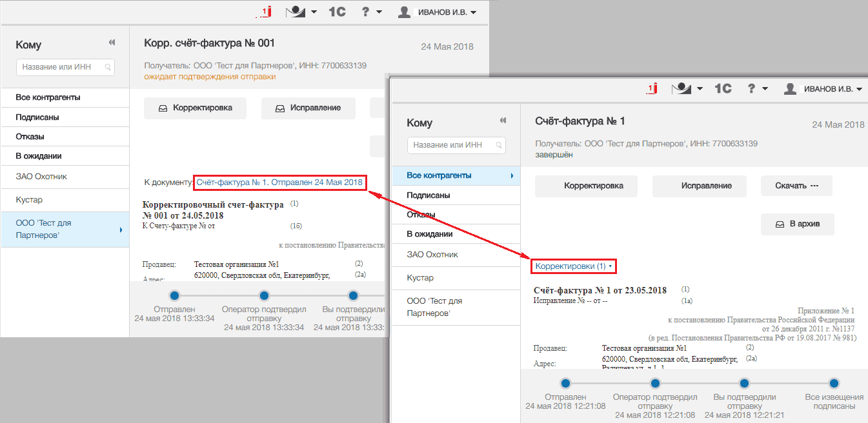
Task: Open link Счёт-фактура № 1. Отправлен 24 Мая 2018
Action: [279, 182]
